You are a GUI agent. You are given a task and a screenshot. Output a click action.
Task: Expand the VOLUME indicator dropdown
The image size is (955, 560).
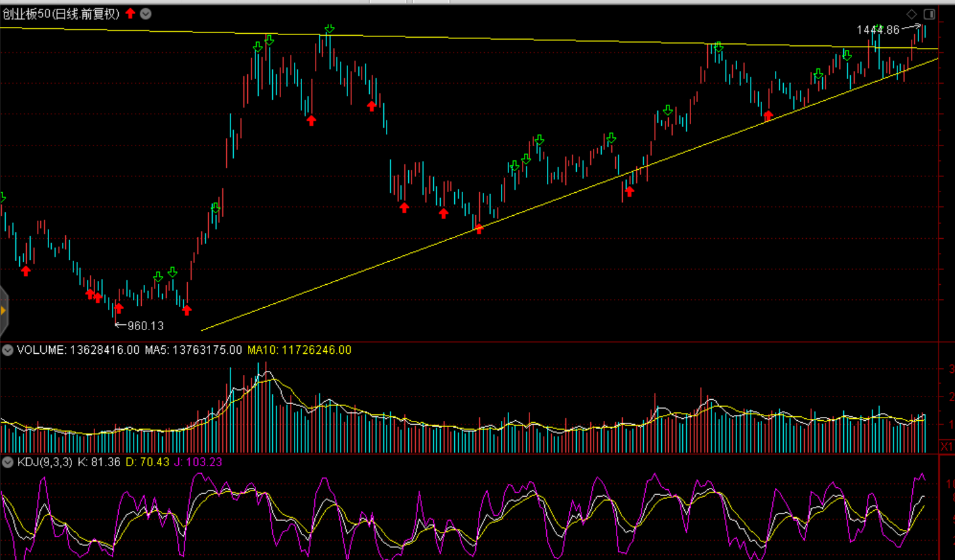[8, 350]
